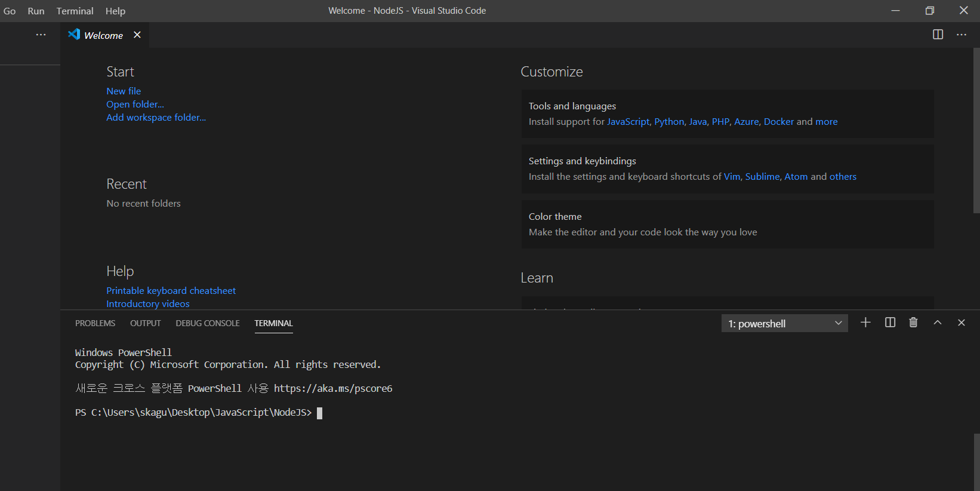
Task: Open the Terminal menu
Action: coord(75,11)
